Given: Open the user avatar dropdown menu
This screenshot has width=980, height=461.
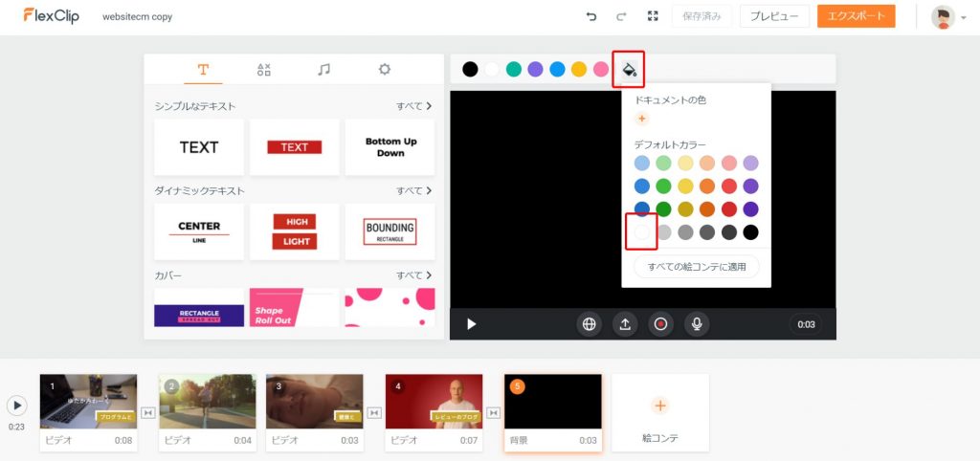Looking at the screenshot, I should pos(947,17).
